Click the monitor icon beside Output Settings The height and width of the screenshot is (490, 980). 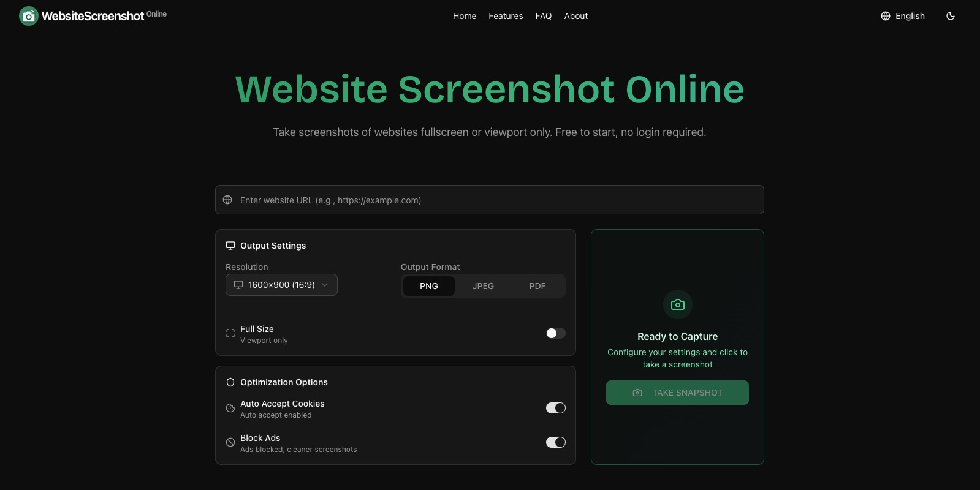click(230, 246)
